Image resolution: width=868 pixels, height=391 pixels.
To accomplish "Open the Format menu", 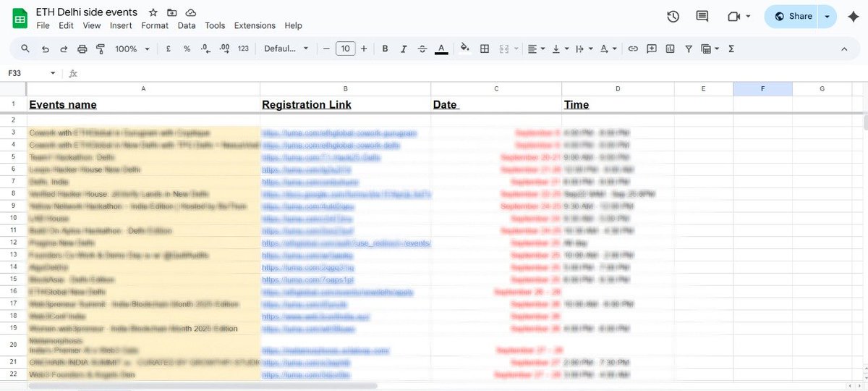I will [x=155, y=25].
